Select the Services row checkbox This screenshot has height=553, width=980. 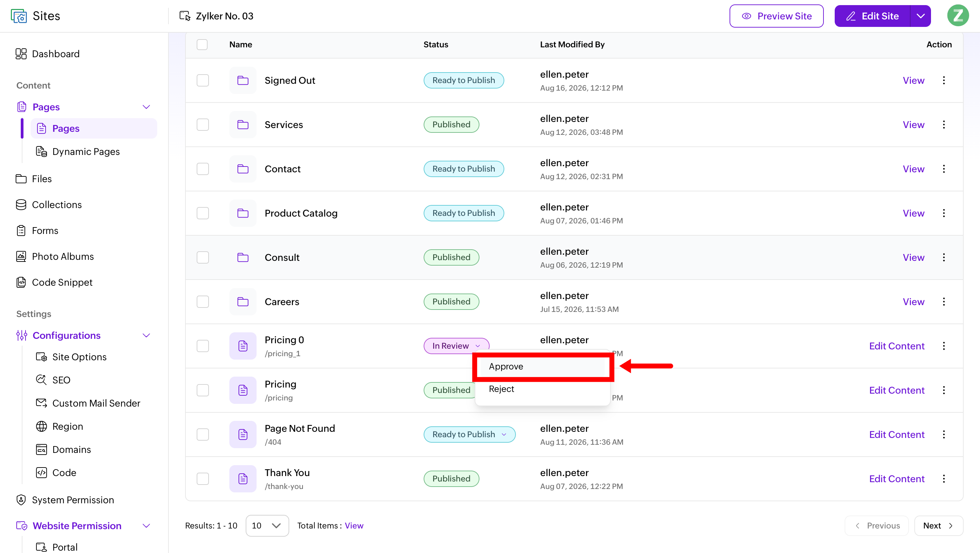click(x=203, y=124)
